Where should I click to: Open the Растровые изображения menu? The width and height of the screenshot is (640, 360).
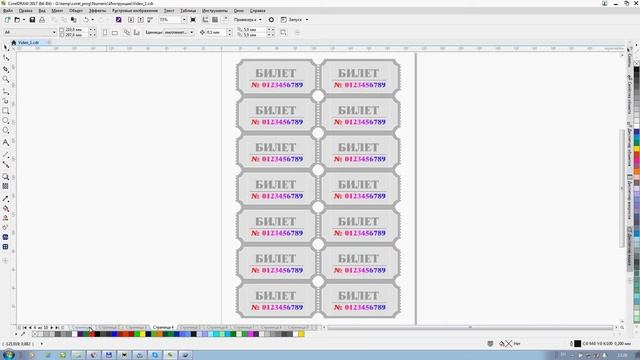point(135,11)
